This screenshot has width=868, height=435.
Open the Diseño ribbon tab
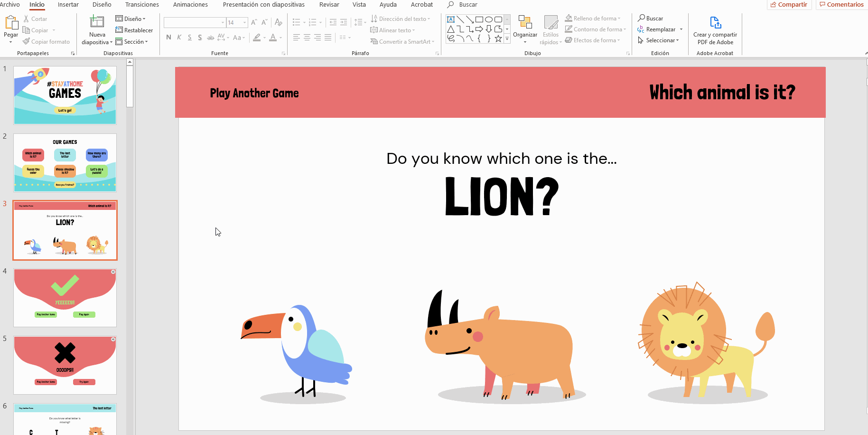point(102,4)
